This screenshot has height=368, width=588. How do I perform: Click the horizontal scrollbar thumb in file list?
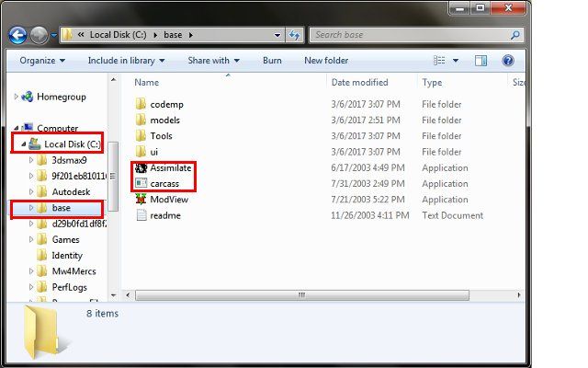point(302,295)
